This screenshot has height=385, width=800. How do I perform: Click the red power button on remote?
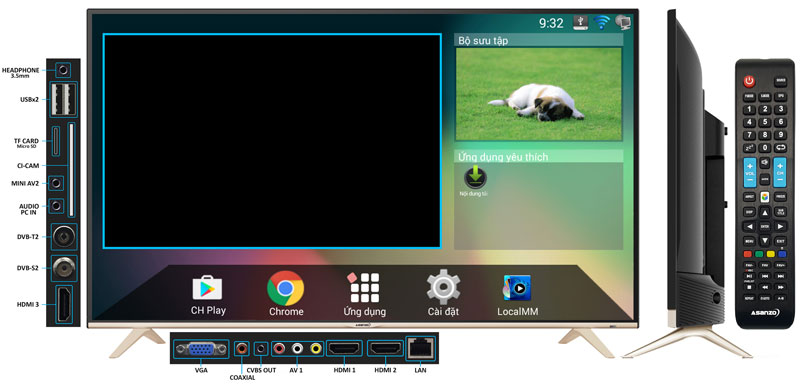748,81
